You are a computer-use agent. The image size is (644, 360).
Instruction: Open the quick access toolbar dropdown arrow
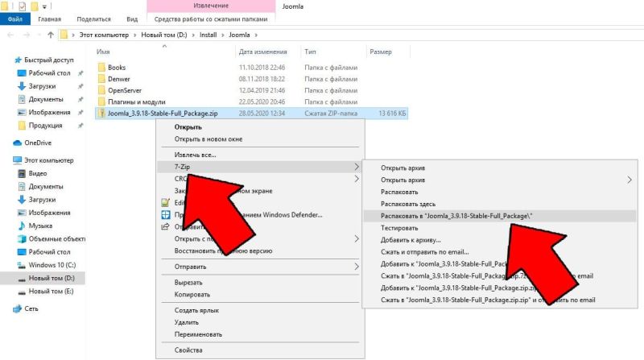pos(44,6)
